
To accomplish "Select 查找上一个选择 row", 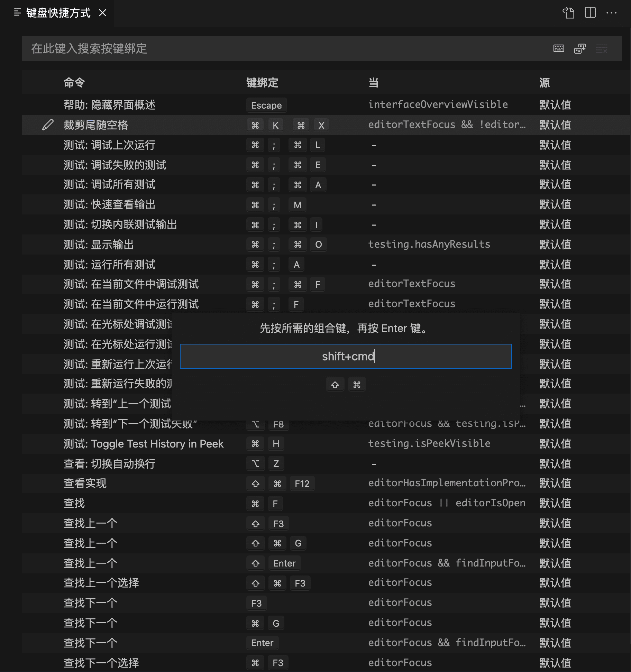I will click(326, 583).
